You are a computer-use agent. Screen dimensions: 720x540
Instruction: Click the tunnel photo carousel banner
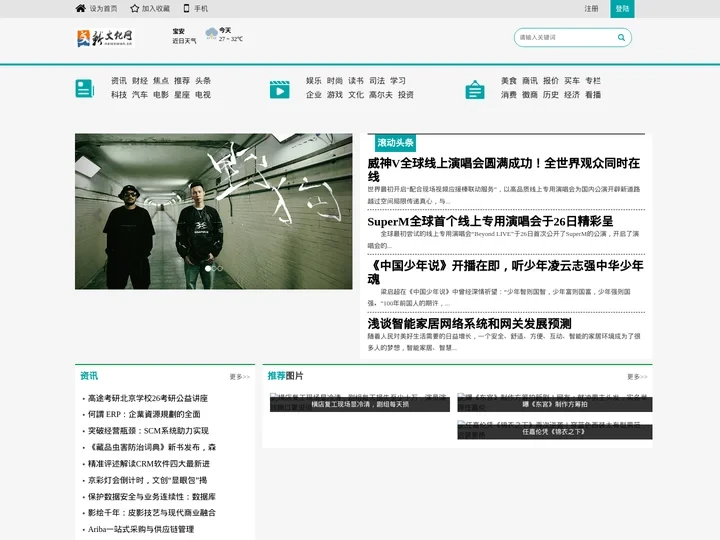[214, 211]
